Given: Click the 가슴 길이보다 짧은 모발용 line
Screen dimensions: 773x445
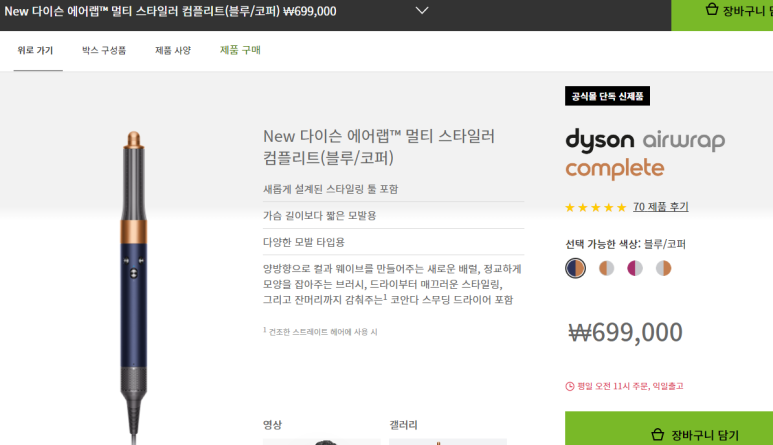Looking at the screenshot, I should (319, 216).
